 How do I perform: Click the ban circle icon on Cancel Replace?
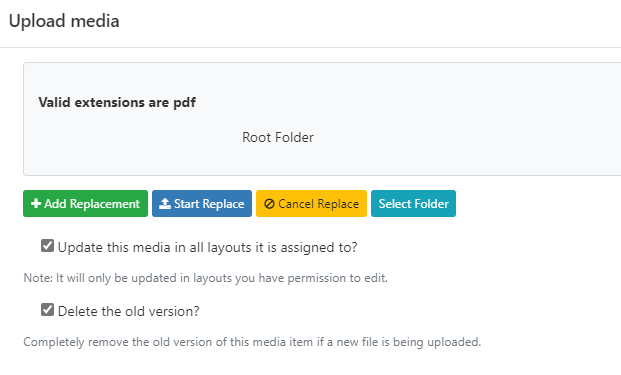[x=269, y=204]
